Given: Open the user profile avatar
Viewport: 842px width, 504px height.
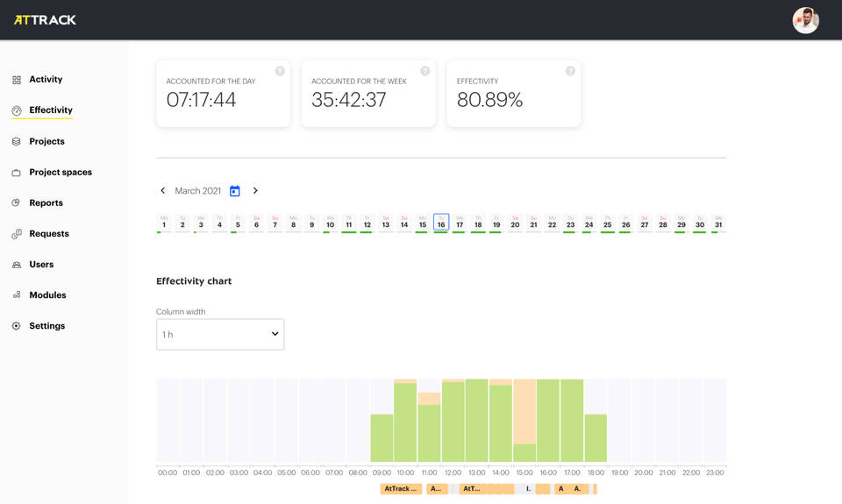Looking at the screenshot, I should [x=805, y=20].
